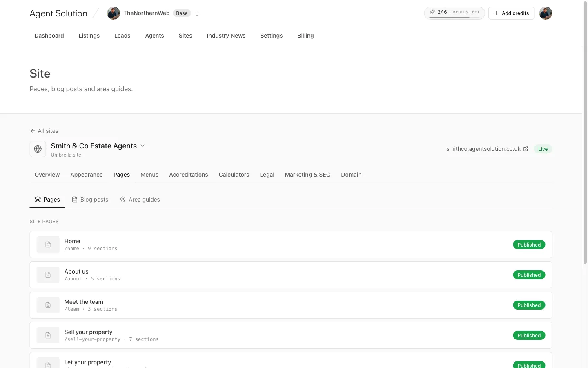This screenshot has height=368, width=588.
Task: Click the Live status badge
Action: [543, 149]
